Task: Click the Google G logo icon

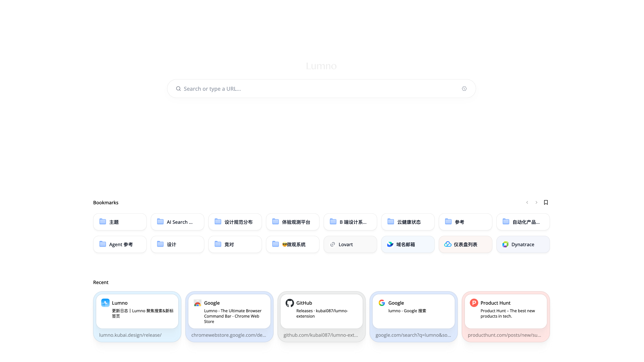Action: 382,303
